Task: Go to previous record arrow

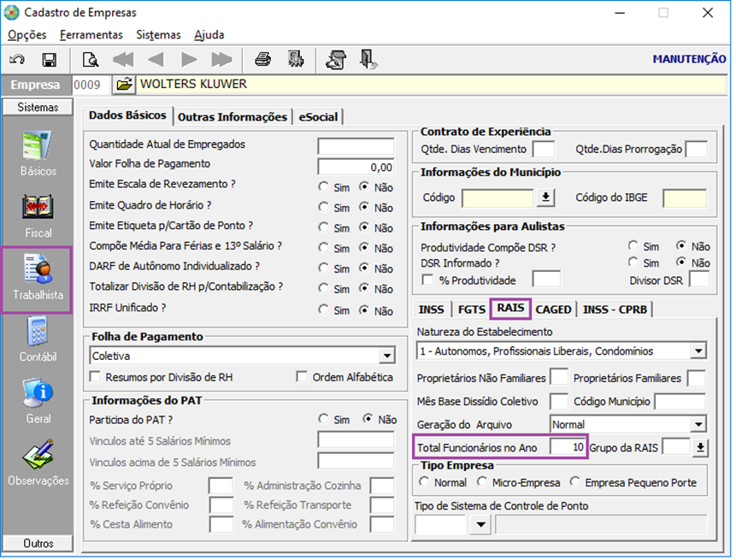Action: 156,60
